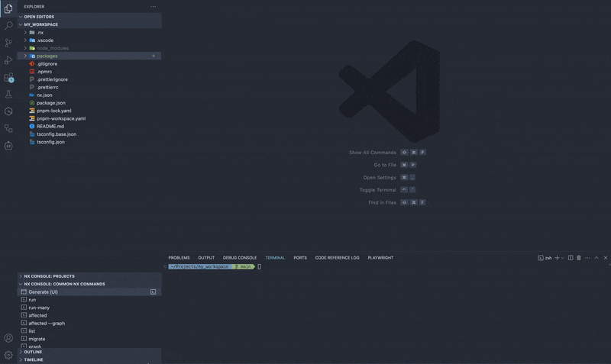Create a new terminal with plus icon
This screenshot has width=611, height=364.
[557, 258]
